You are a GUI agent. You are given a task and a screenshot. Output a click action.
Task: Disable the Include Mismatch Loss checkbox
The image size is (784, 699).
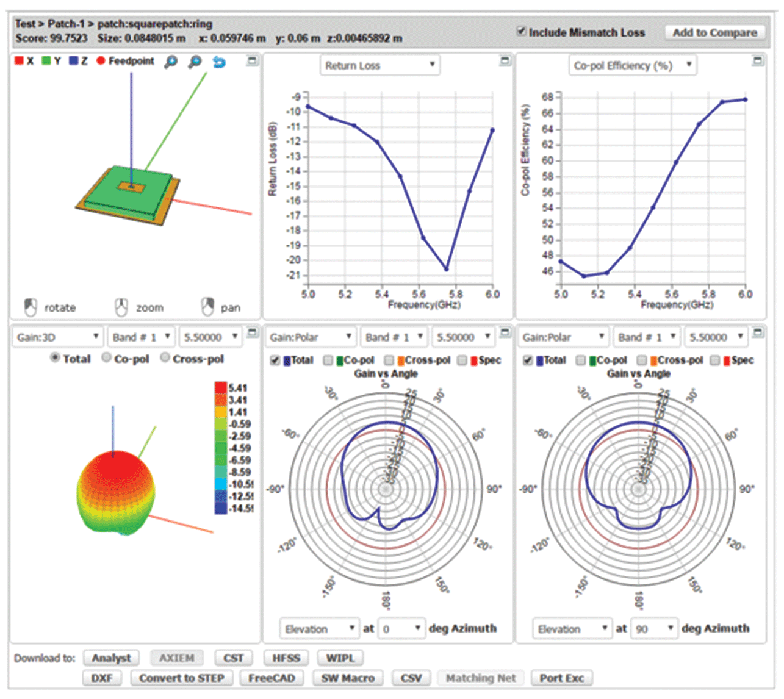tap(522, 32)
